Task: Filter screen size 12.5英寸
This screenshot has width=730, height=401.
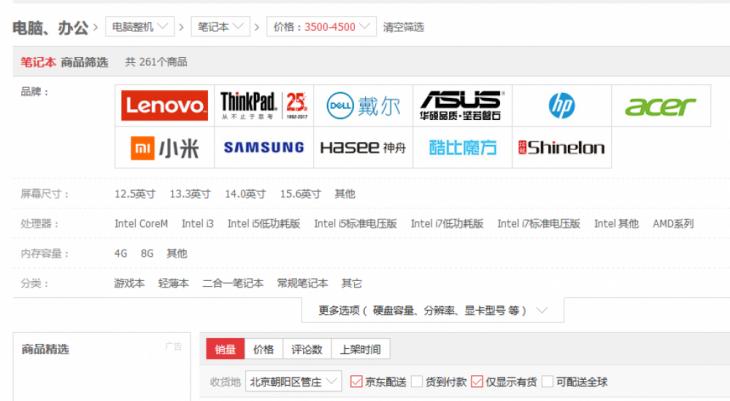Action: click(x=135, y=194)
